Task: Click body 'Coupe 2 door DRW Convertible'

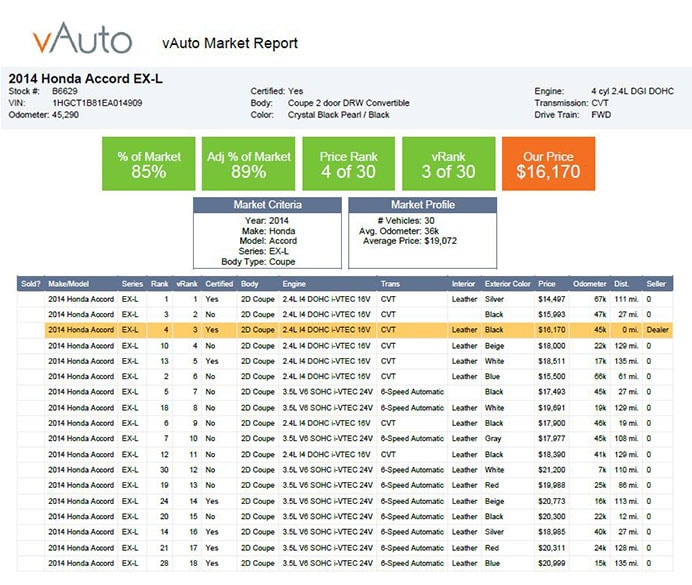Action: [x=349, y=103]
